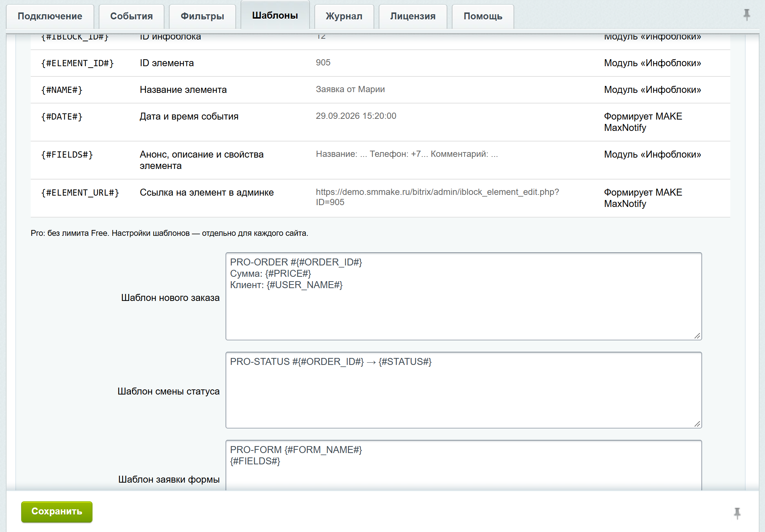
Task: Click the {#ELEMENT_URL#} placeholder code
Action: 80,193
